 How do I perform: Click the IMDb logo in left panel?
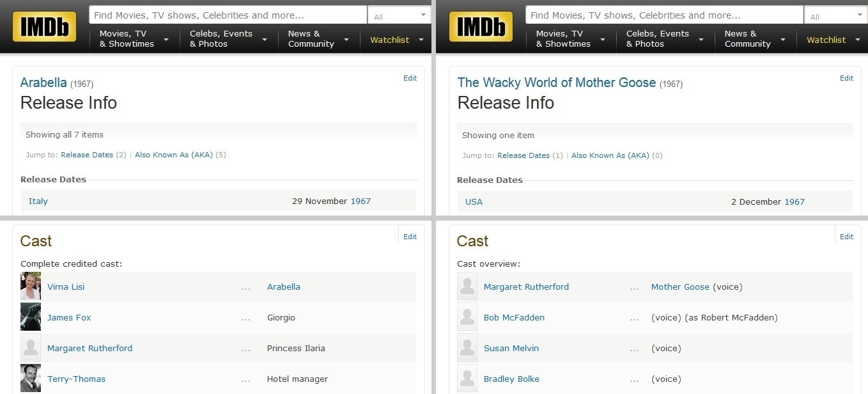pos(44,27)
